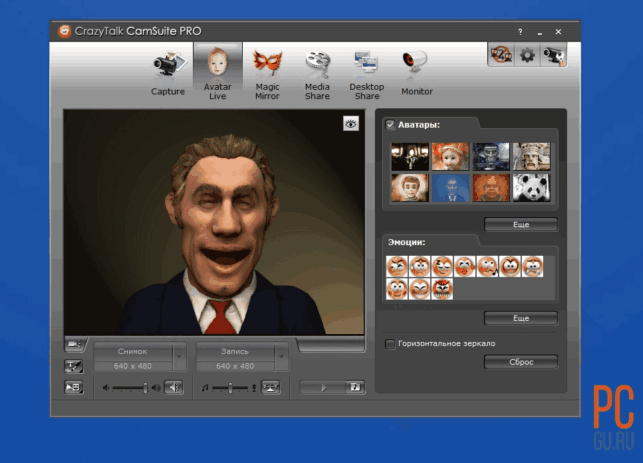Screen dimensions: 643x463
Task: Toggle the Аватары checkbox
Action: click(390, 125)
